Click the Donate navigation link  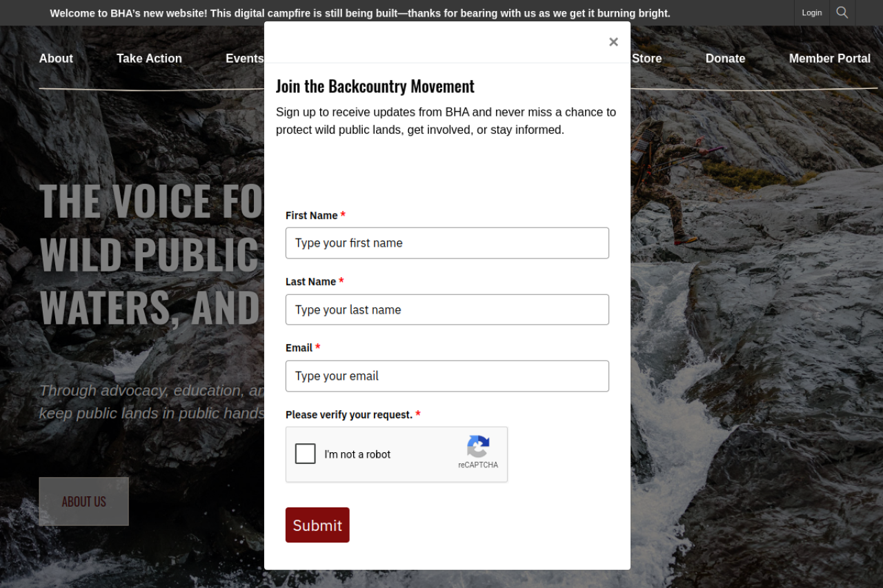[725, 59]
